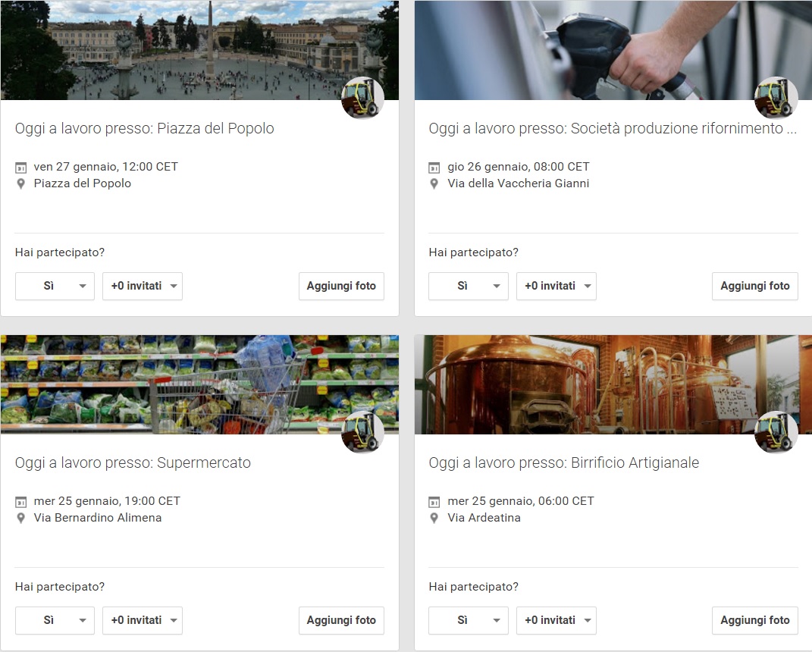812x652 pixels.
Task: Click Aggiungi foto on Birrificio Artigianale card
Action: coord(754,620)
